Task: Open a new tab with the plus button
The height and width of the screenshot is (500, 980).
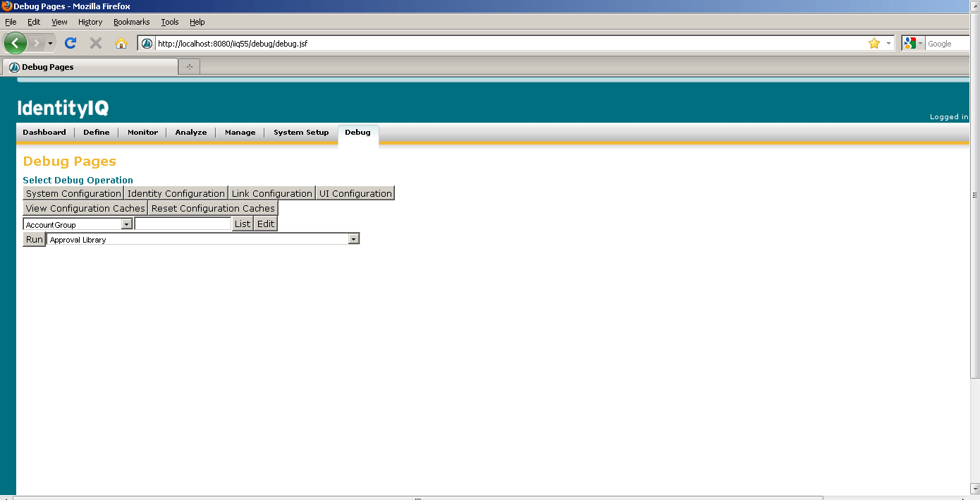Action: pyautogui.click(x=190, y=67)
